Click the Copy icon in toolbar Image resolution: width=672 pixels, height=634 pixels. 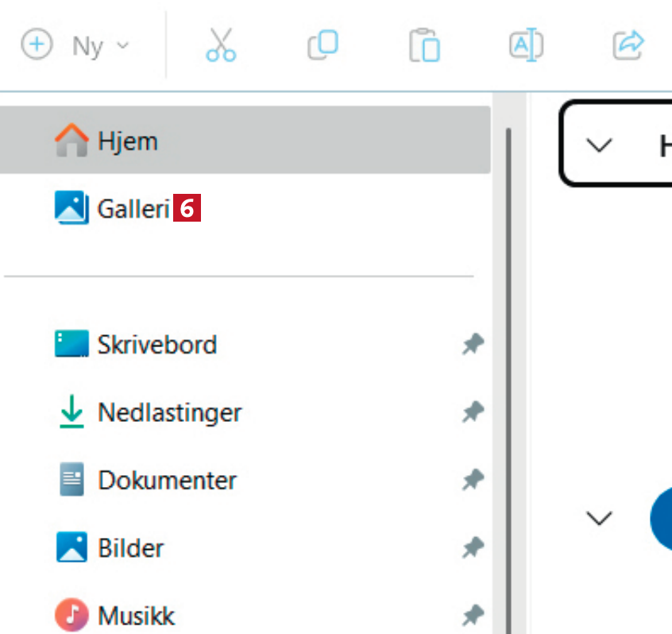tap(322, 44)
